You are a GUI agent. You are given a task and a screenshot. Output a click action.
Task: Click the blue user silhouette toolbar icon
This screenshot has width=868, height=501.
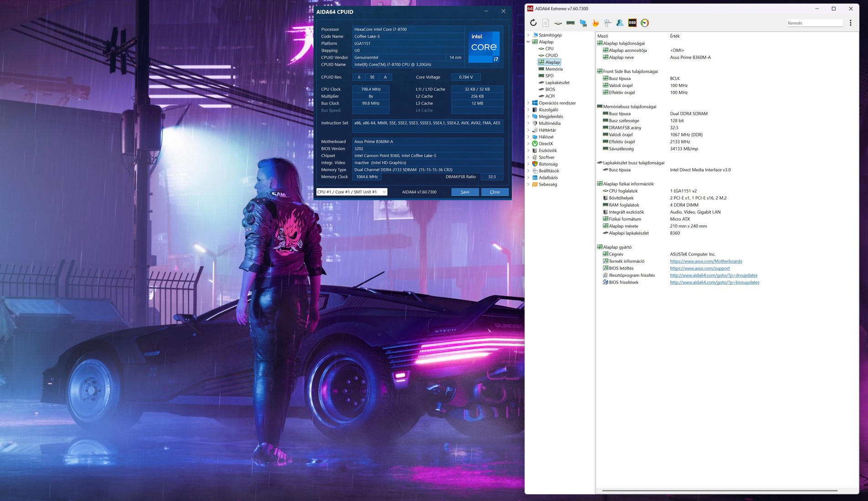tap(620, 23)
